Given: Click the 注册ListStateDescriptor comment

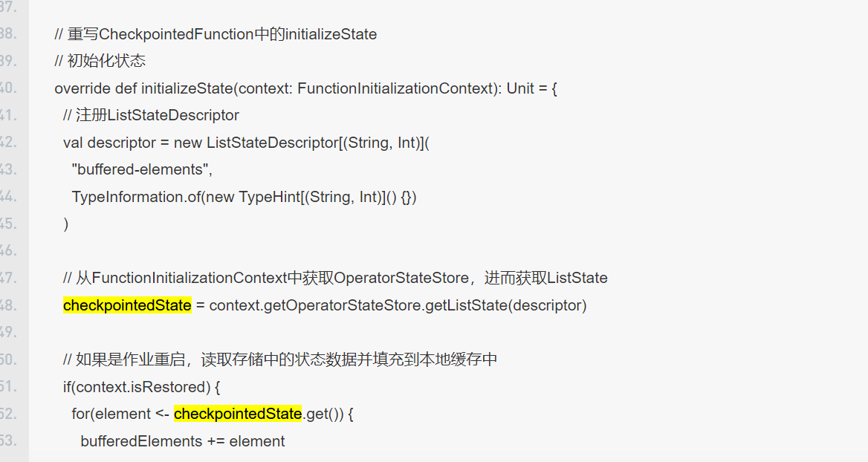Looking at the screenshot, I should tap(151, 115).
